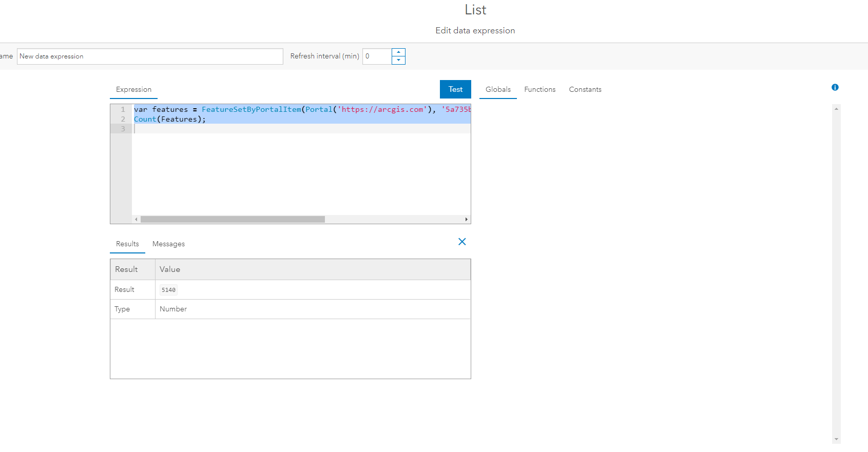Click into the refresh interval input

(377, 56)
